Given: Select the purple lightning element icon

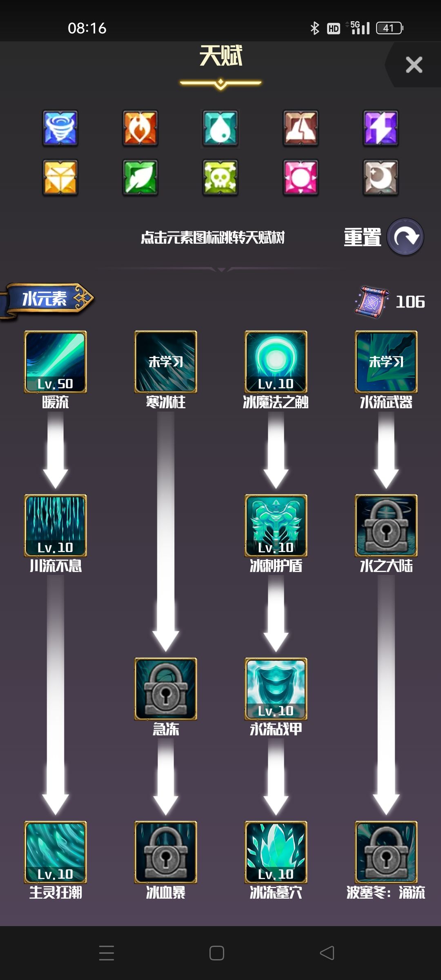Looking at the screenshot, I should point(381,128).
